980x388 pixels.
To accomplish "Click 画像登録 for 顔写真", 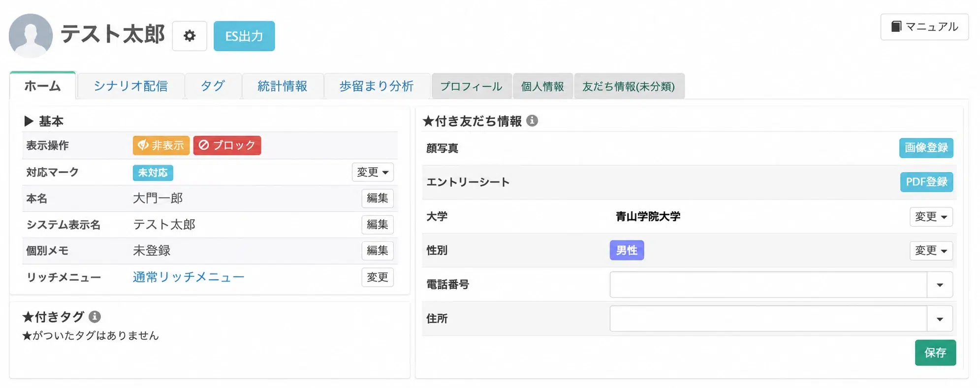I will 926,148.
